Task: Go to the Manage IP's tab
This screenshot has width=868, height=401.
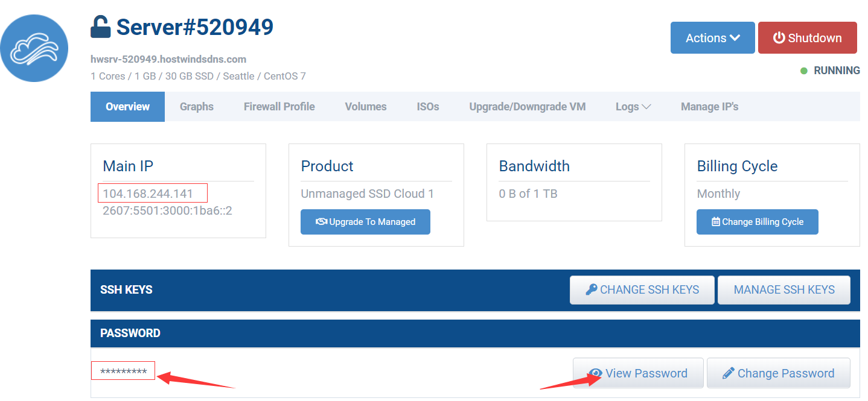Action: pos(709,107)
